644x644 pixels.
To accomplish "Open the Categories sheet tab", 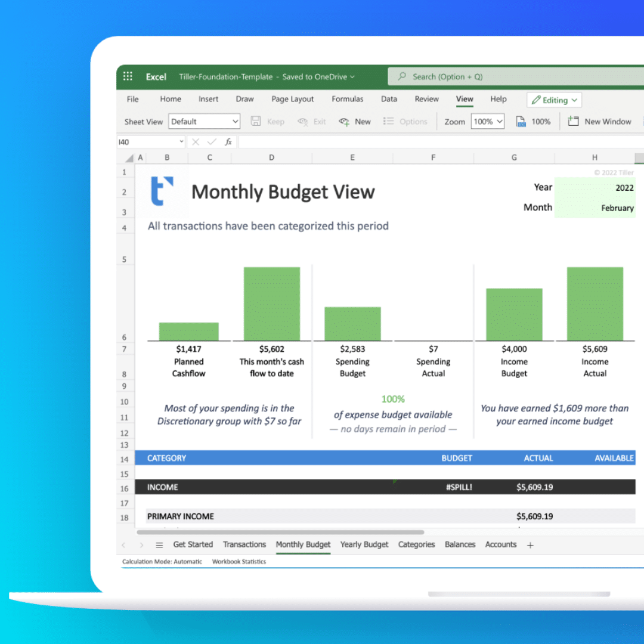I will click(x=416, y=544).
